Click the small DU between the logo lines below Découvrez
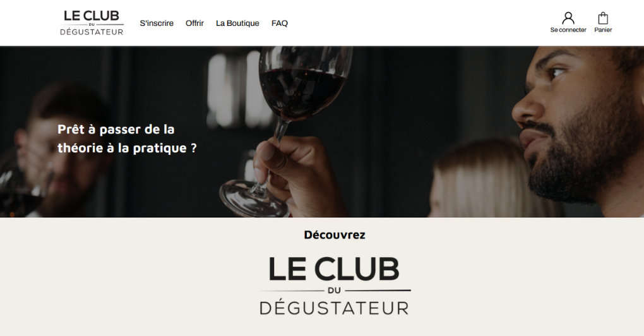The width and height of the screenshot is (644, 336). tap(335, 291)
